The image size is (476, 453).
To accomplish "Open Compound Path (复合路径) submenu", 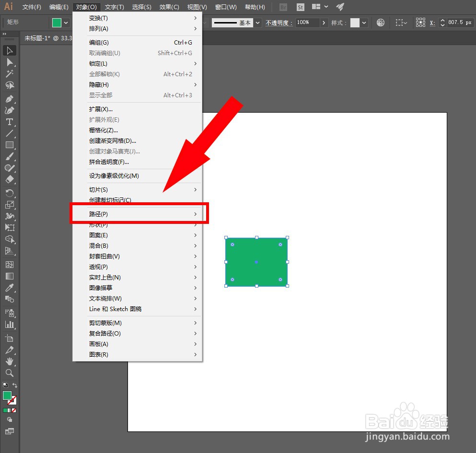I will 137,333.
